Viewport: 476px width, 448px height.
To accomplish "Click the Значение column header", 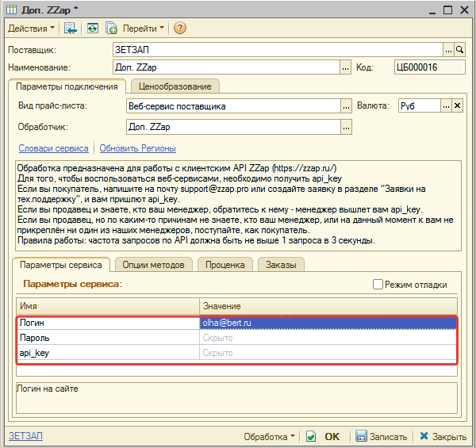I will tap(328, 306).
